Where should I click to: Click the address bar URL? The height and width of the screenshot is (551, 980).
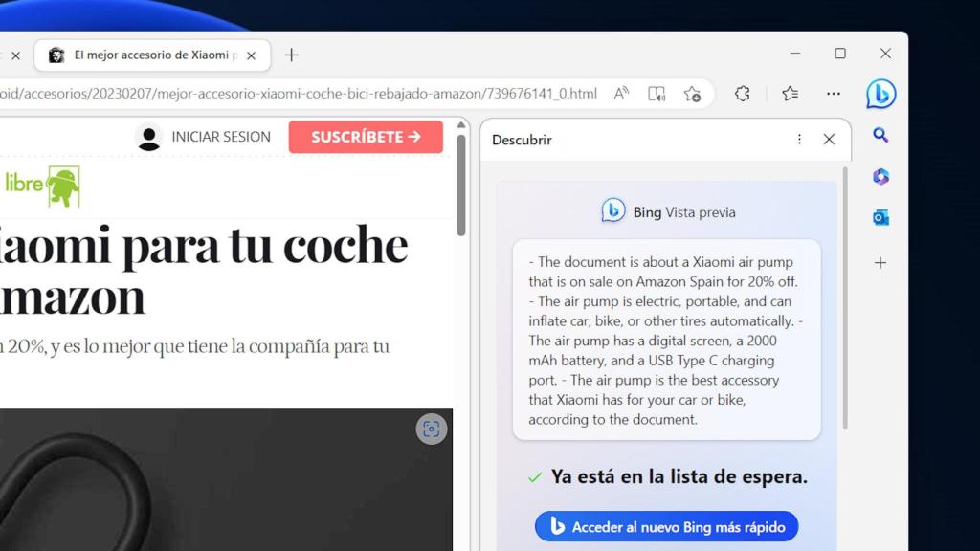coord(299,94)
